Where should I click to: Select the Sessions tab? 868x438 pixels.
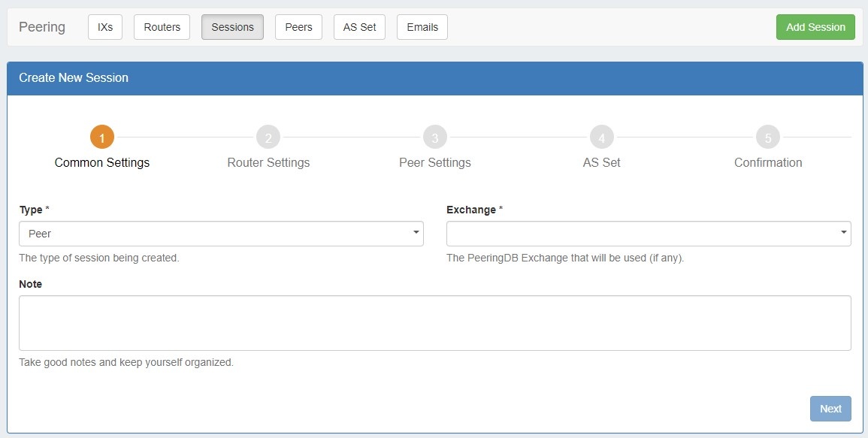(232, 27)
